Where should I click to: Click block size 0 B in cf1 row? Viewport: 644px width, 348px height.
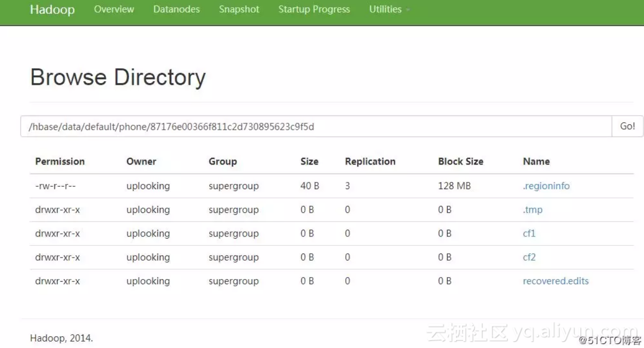pyautogui.click(x=445, y=233)
